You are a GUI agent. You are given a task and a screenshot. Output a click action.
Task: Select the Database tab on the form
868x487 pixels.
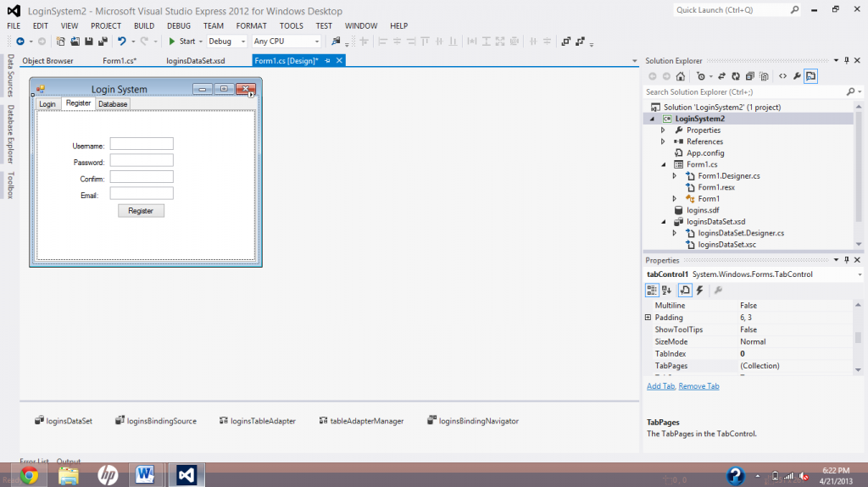[x=113, y=104]
